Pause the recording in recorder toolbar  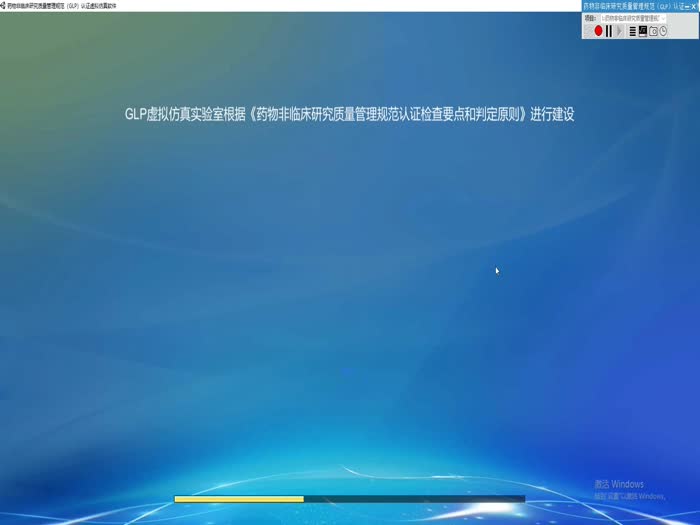[609, 31]
